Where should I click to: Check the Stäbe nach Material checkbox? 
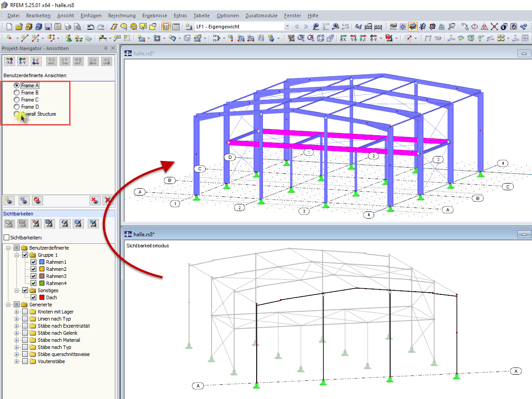point(25,340)
